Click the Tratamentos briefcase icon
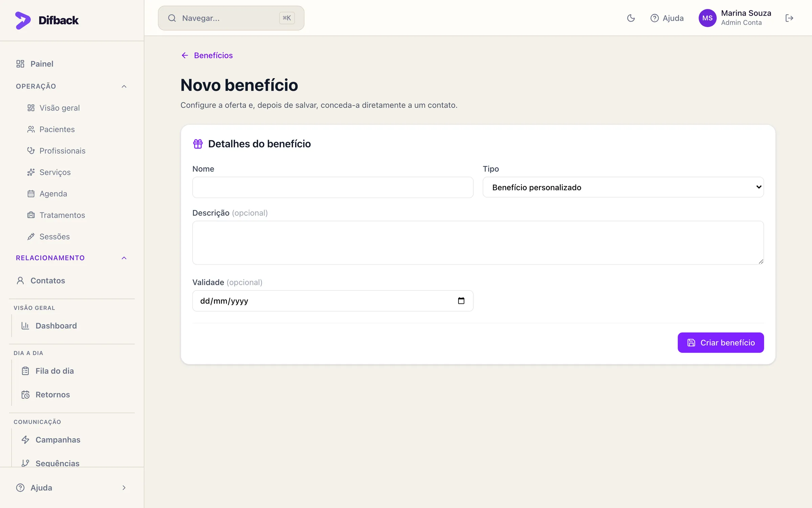Viewport: 812px width, 508px height. click(31, 215)
